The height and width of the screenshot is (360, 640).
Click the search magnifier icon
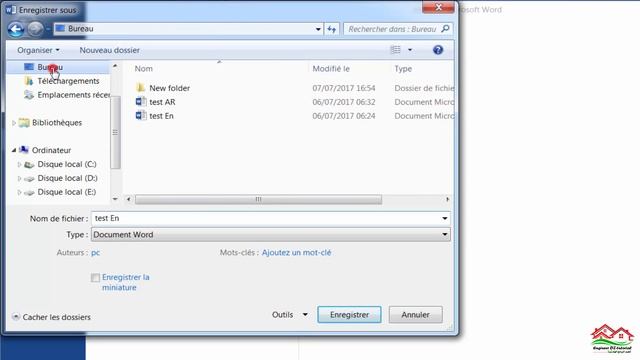click(445, 29)
